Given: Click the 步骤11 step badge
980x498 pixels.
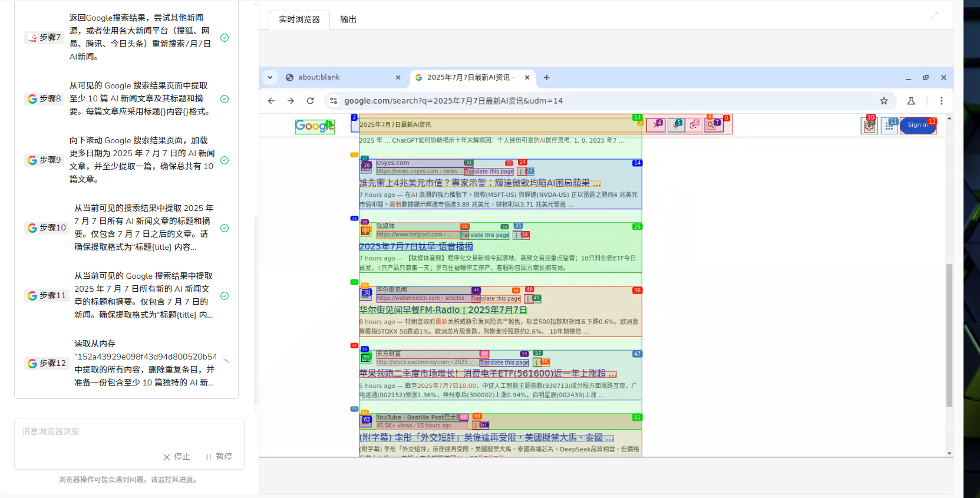Looking at the screenshot, I should pyautogui.click(x=47, y=295).
